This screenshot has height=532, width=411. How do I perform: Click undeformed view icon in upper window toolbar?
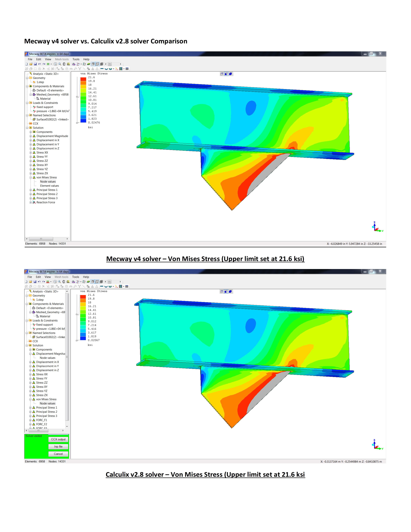click(x=102, y=69)
